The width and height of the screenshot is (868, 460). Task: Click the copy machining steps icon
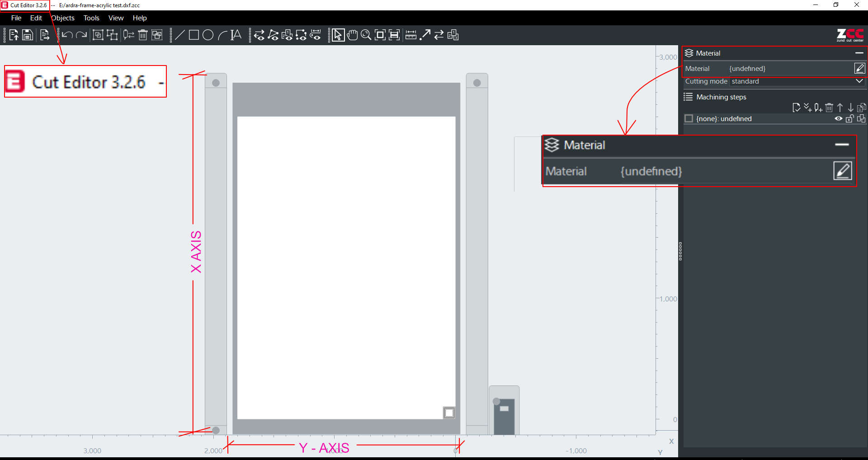click(x=862, y=108)
